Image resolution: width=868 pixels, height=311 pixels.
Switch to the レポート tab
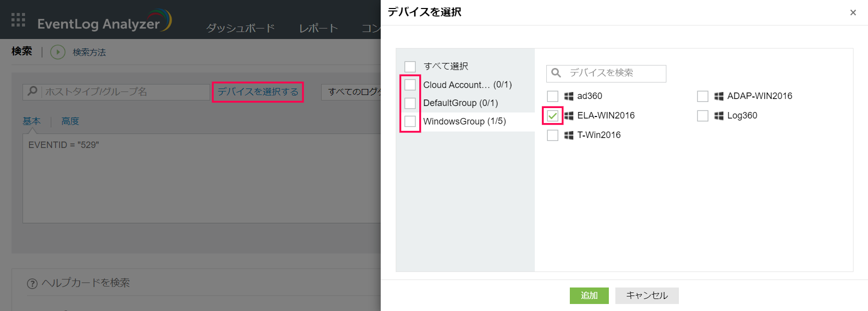pos(318,28)
